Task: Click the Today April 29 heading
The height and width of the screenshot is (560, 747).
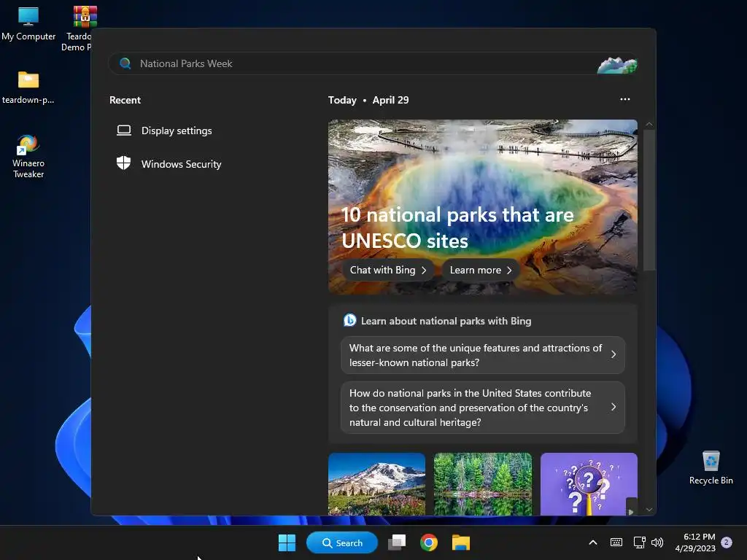Action: [368, 100]
